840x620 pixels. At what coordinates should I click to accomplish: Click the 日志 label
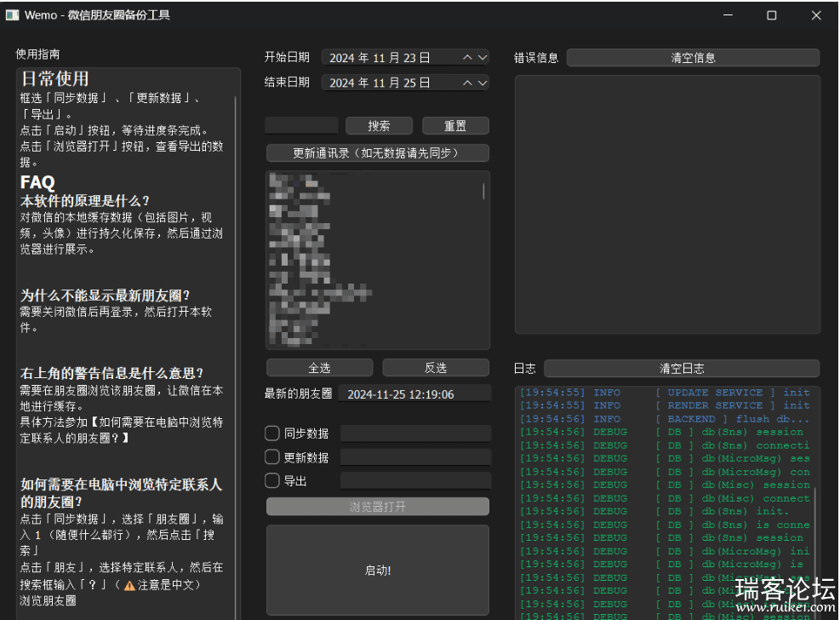pyautogui.click(x=524, y=369)
